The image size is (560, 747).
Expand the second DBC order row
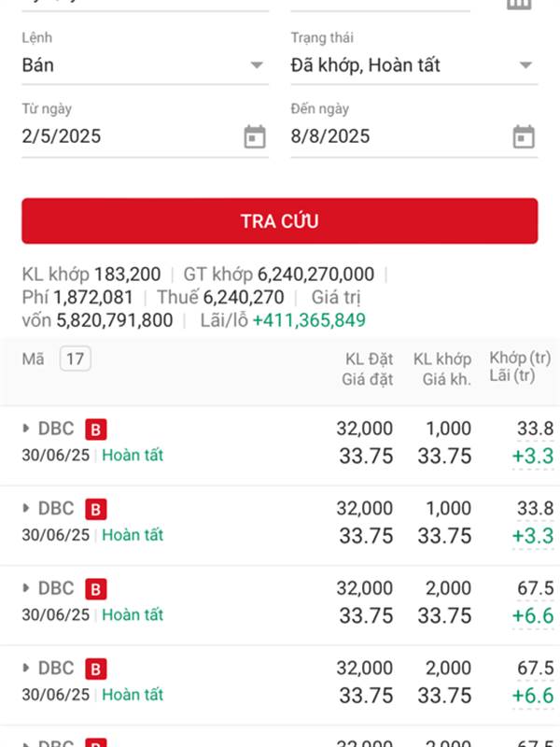point(26,509)
